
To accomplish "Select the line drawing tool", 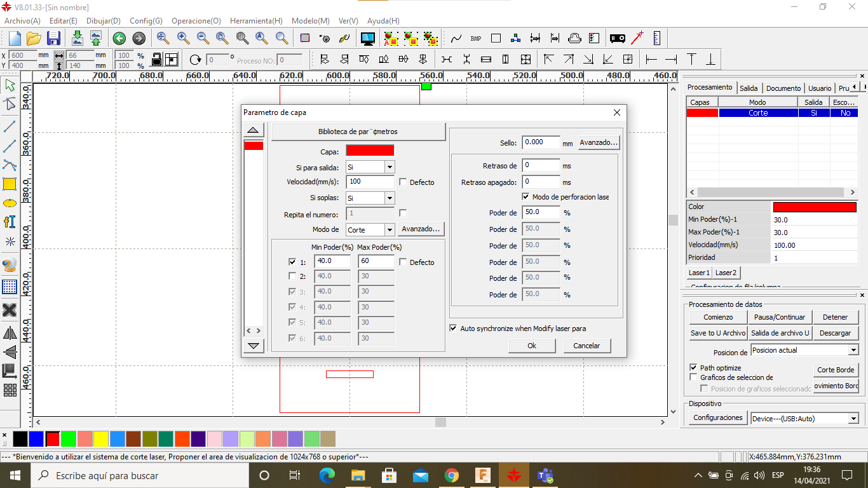I will tap(10, 126).
